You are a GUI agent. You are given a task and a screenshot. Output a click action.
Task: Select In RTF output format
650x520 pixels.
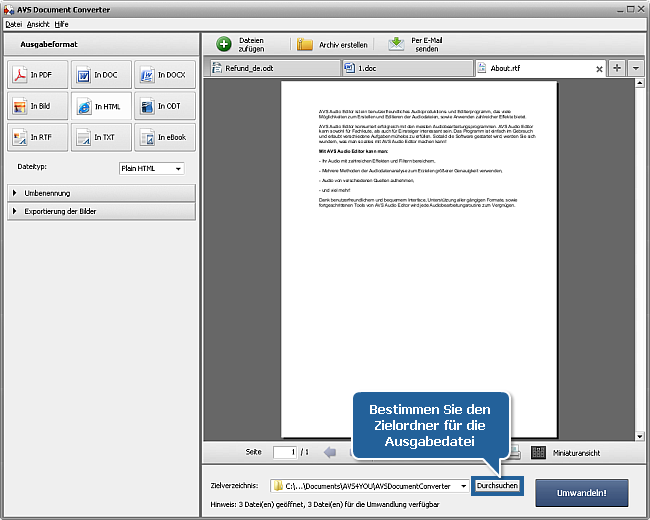36,137
